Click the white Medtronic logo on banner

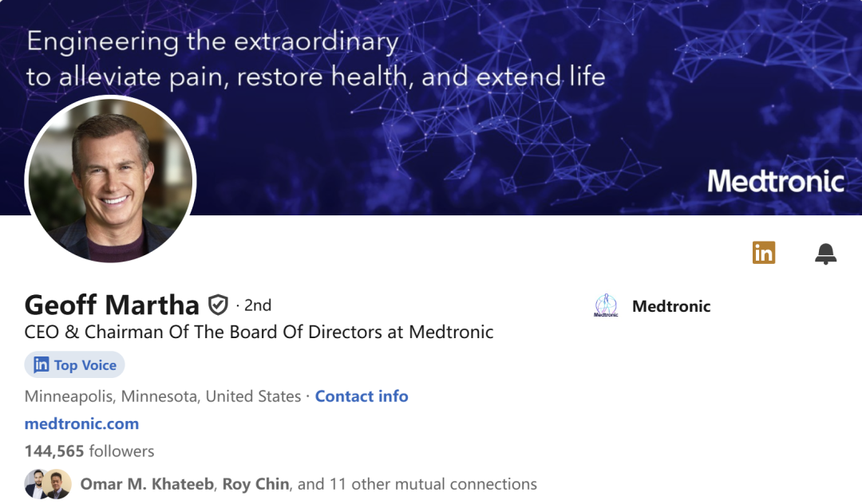tap(775, 181)
